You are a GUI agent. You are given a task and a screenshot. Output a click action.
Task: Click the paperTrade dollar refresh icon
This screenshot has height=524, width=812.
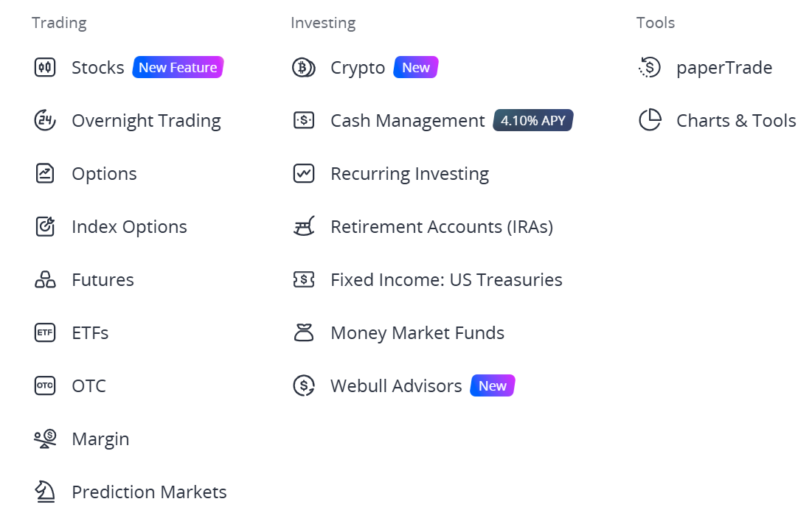tap(650, 67)
